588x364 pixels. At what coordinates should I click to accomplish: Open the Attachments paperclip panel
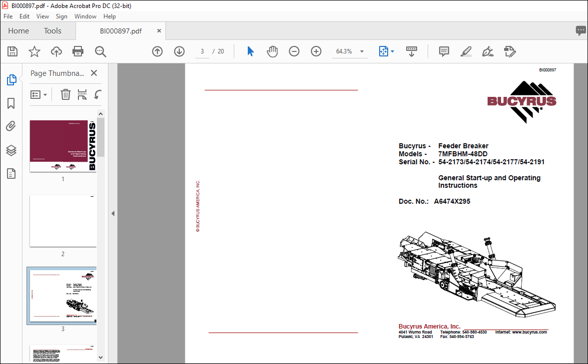click(11, 126)
